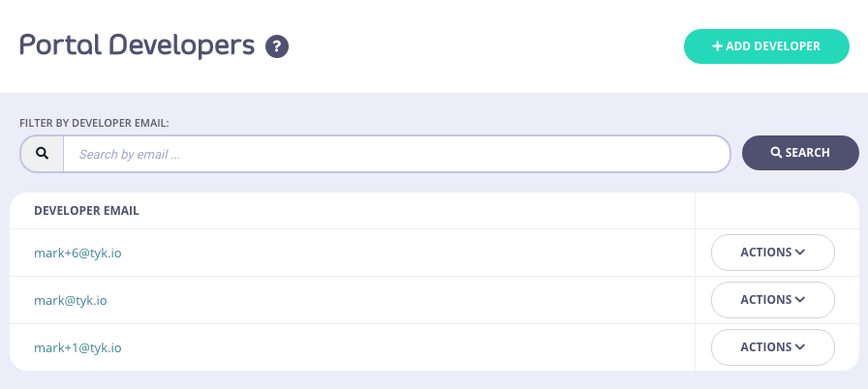Viewport: 868px width, 389px height.
Task: Open developer mark@tyk.io
Action: 70,300
